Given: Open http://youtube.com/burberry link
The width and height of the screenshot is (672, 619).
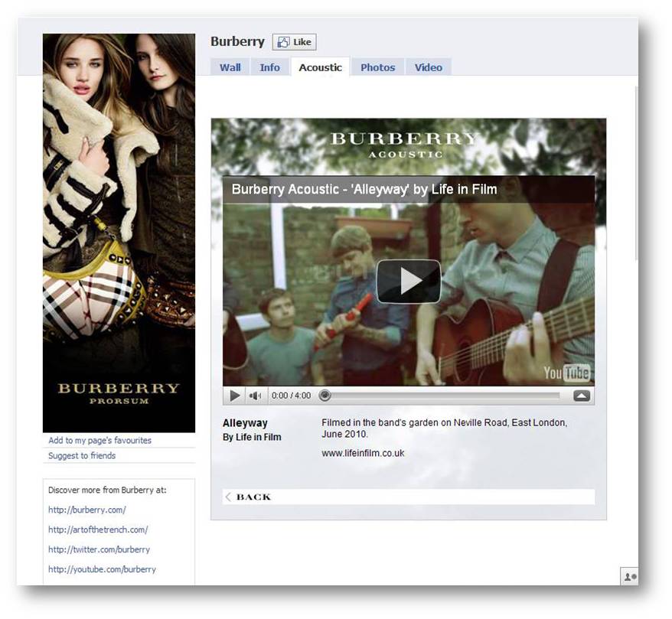Looking at the screenshot, I should [x=102, y=569].
